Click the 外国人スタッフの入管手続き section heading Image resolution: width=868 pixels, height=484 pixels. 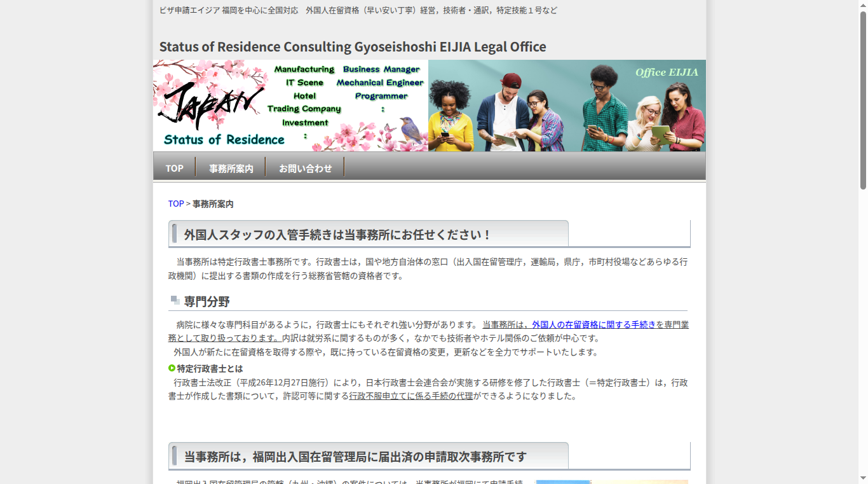[x=337, y=235]
